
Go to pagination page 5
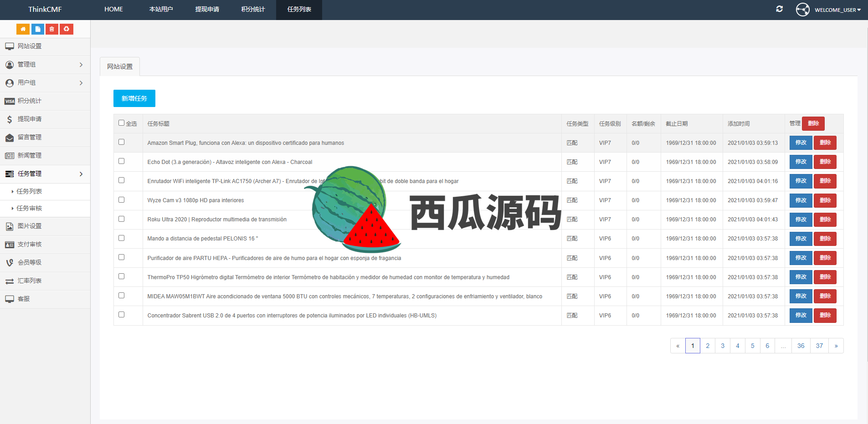click(x=753, y=346)
